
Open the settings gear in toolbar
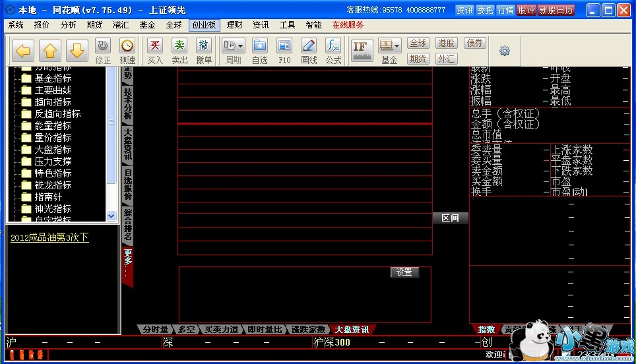[505, 51]
